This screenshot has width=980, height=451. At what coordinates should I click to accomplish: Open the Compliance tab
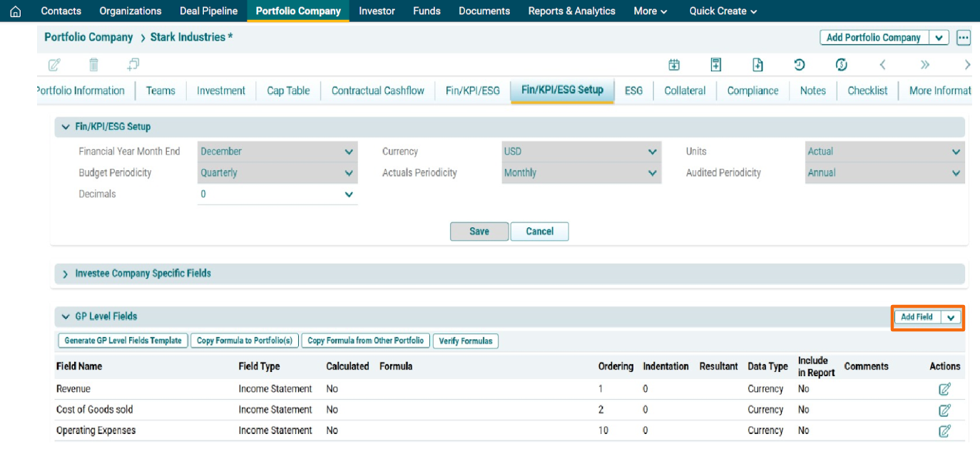pos(752,90)
